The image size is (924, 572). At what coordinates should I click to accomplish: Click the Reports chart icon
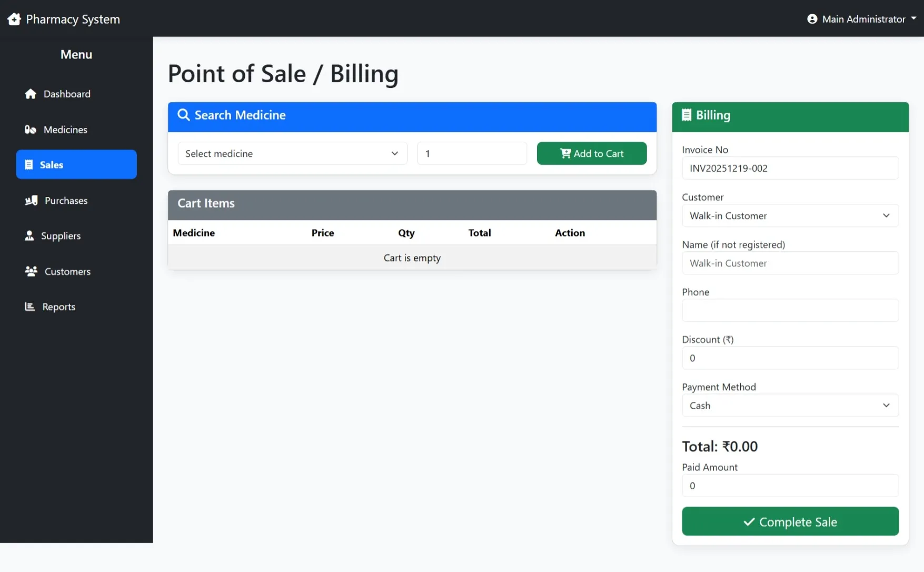[29, 306]
